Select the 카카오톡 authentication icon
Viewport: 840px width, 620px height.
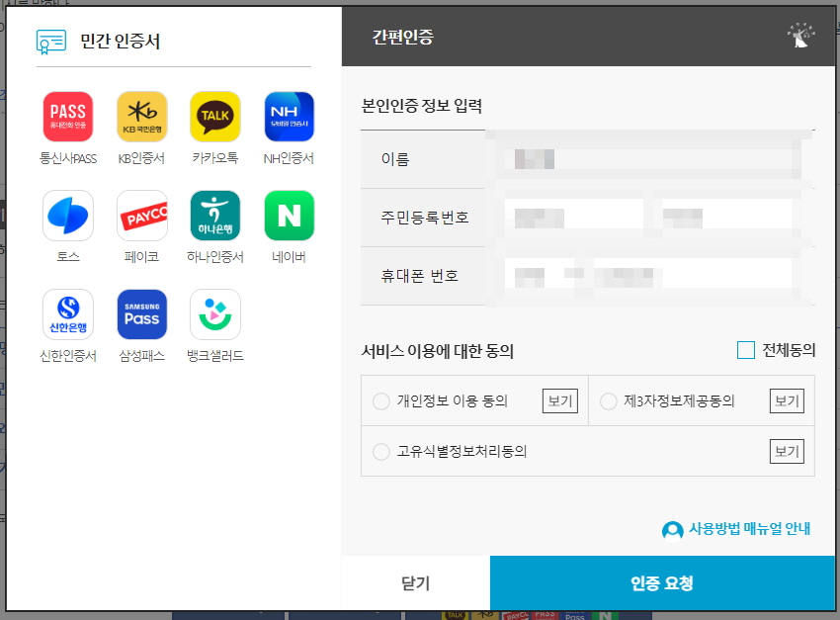(215, 117)
